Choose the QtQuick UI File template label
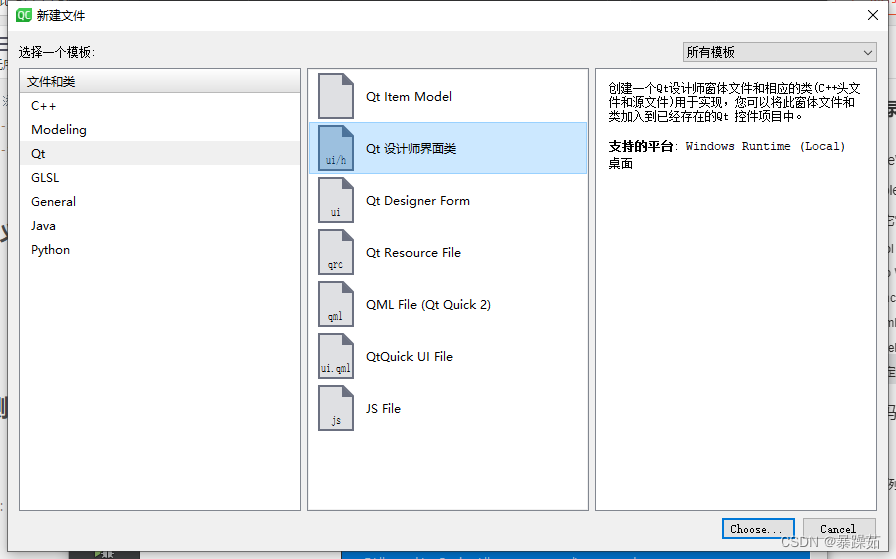This screenshot has height=559, width=896. click(409, 357)
